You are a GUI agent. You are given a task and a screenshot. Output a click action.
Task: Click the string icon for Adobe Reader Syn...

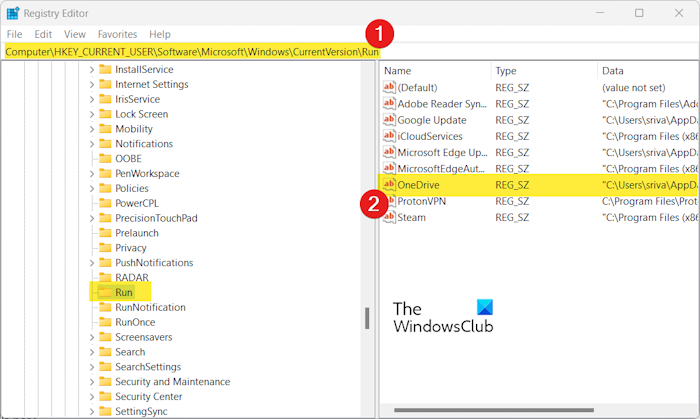389,104
